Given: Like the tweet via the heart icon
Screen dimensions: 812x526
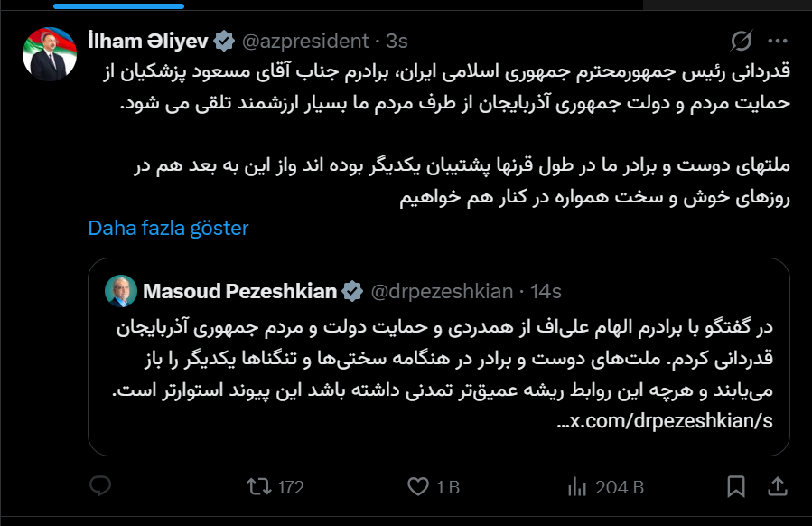Looking at the screenshot, I should (417, 487).
